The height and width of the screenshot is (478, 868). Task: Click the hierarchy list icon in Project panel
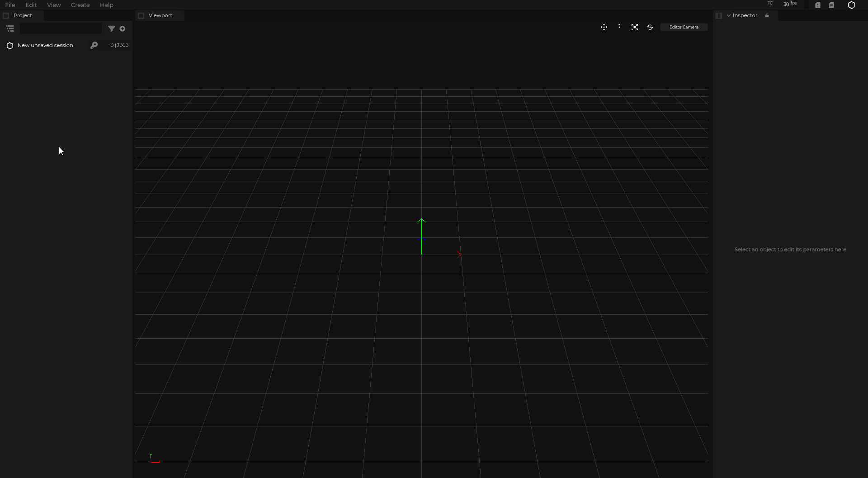pos(10,28)
